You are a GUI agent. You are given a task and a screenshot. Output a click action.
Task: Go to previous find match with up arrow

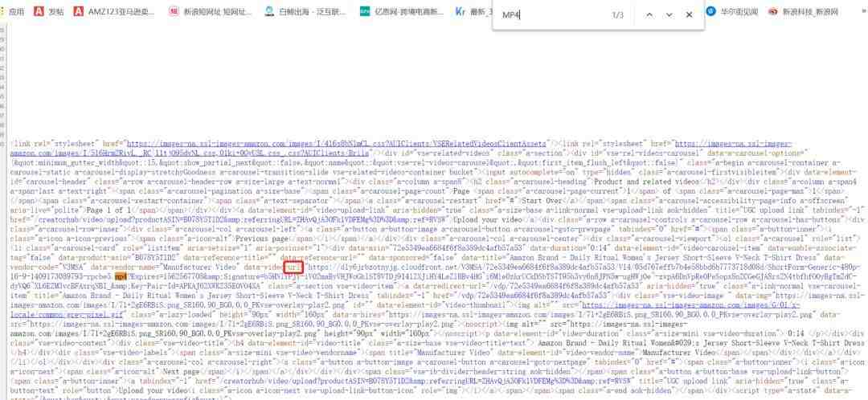tap(649, 15)
